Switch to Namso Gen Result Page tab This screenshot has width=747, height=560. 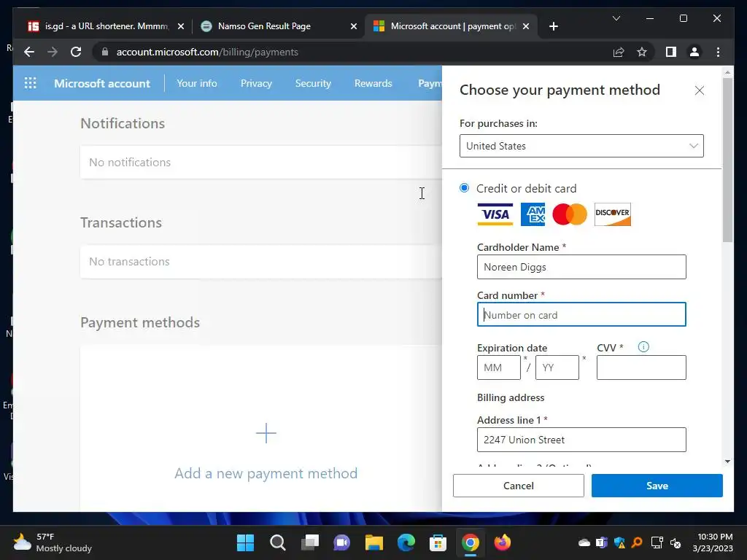(x=279, y=26)
